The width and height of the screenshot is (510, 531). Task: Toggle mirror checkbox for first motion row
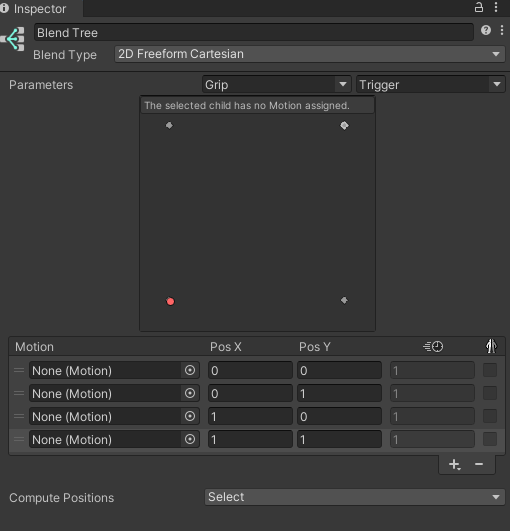[x=490, y=370]
